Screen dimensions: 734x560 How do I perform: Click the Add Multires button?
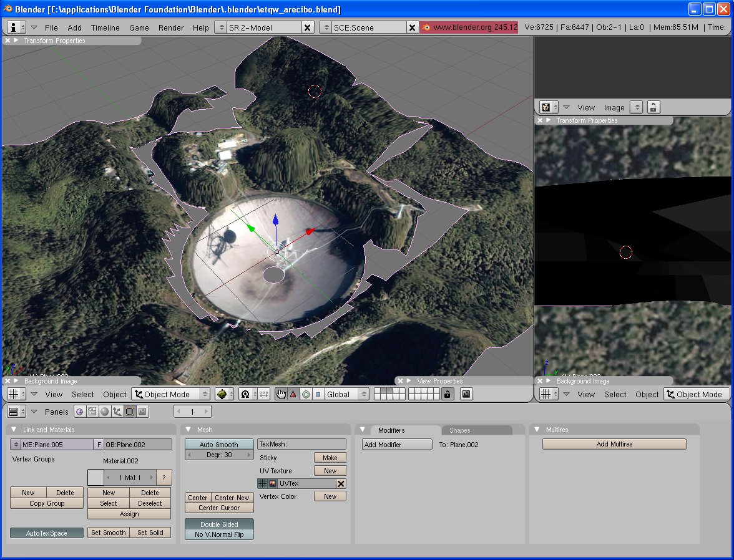614,444
